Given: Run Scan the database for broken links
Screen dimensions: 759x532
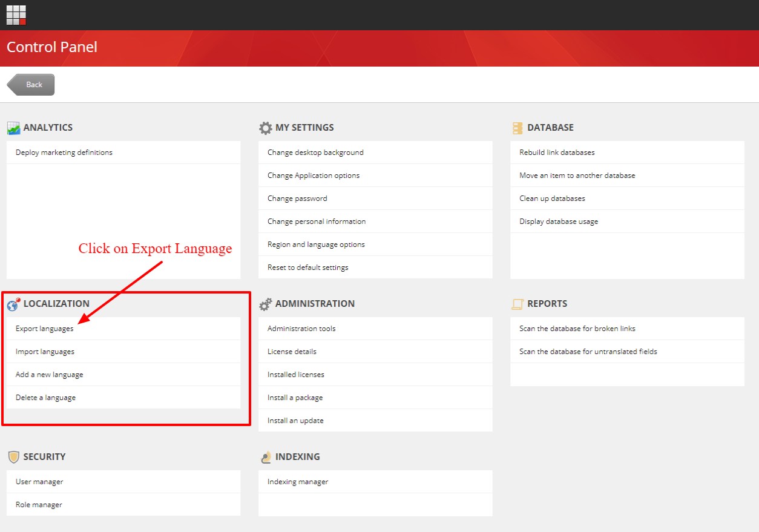Looking at the screenshot, I should [x=577, y=329].
